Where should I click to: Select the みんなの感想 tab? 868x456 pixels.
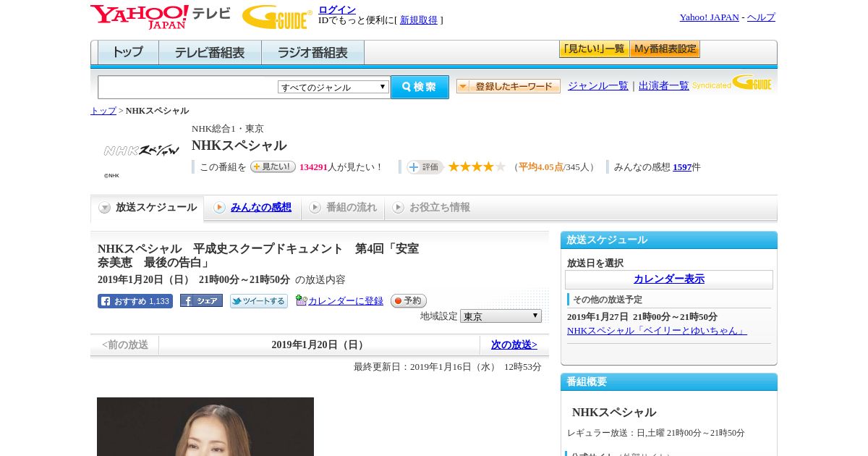pos(252,208)
